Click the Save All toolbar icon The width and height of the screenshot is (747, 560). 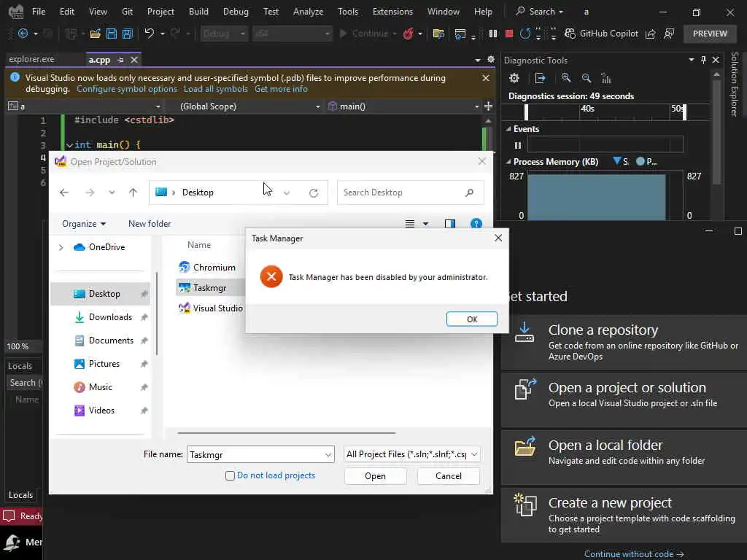(x=128, y=34)
